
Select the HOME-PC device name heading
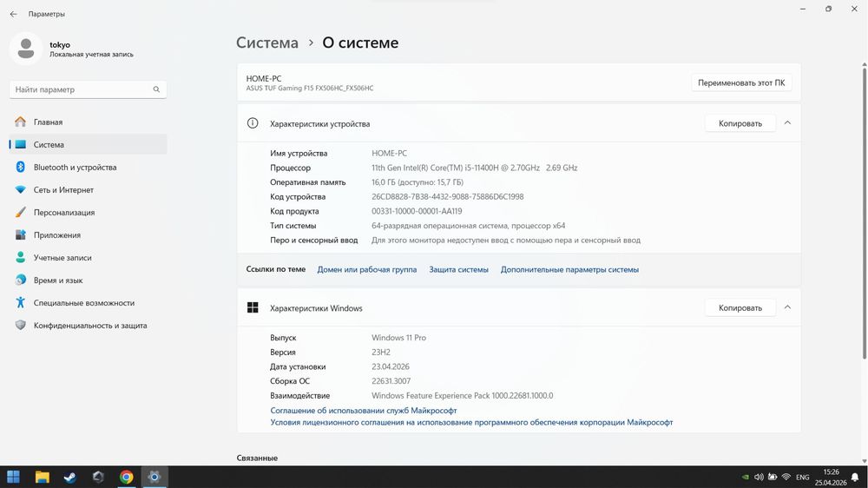coord(264,79)
